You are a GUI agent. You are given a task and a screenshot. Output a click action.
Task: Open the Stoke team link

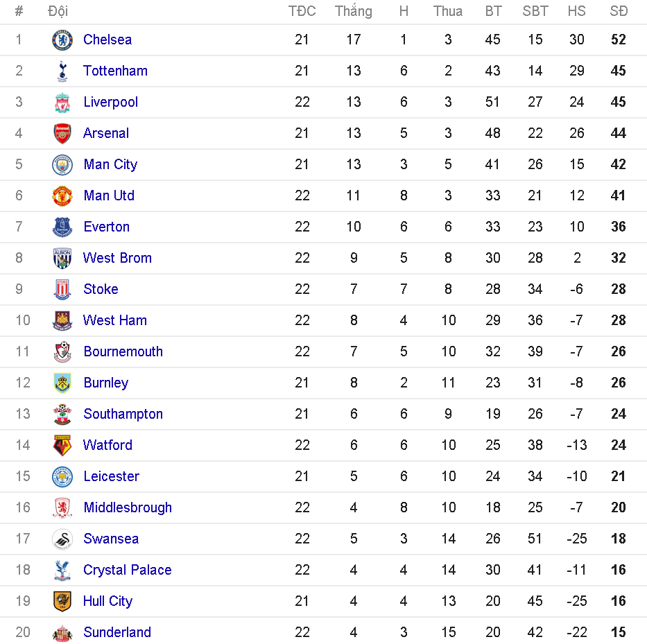click(101, 289)
